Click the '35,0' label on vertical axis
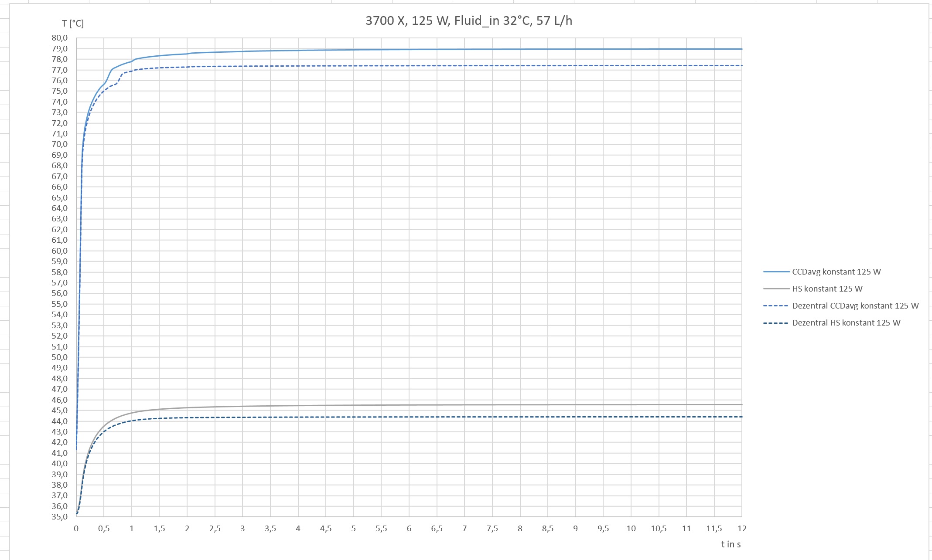The height and width of the screenshot is (560, 932). [59, 517]
